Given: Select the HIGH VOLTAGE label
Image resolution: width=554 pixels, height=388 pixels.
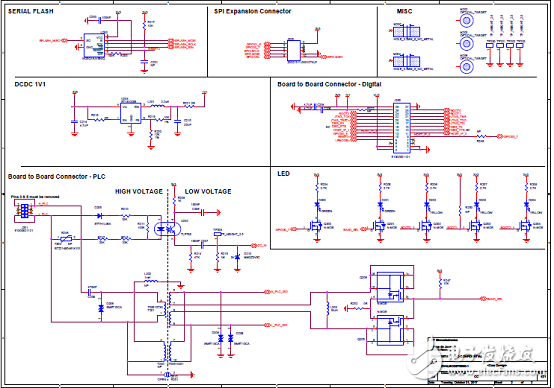Looking at the screenshot, I should (139, 191).
